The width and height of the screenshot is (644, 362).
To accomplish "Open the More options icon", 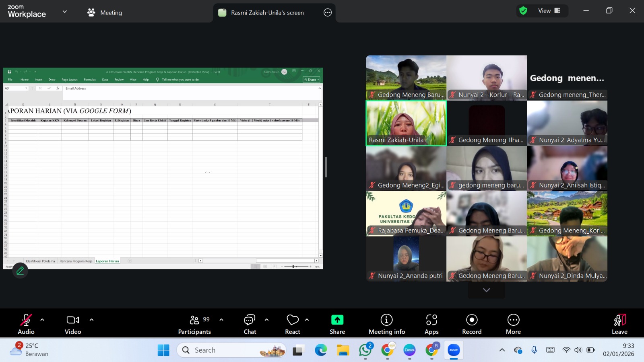I will (x=513, y=320).
